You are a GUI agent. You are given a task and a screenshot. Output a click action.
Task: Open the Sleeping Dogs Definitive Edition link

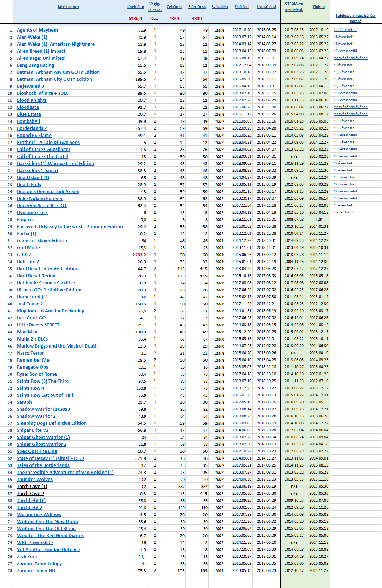click(x=52, y=423)
